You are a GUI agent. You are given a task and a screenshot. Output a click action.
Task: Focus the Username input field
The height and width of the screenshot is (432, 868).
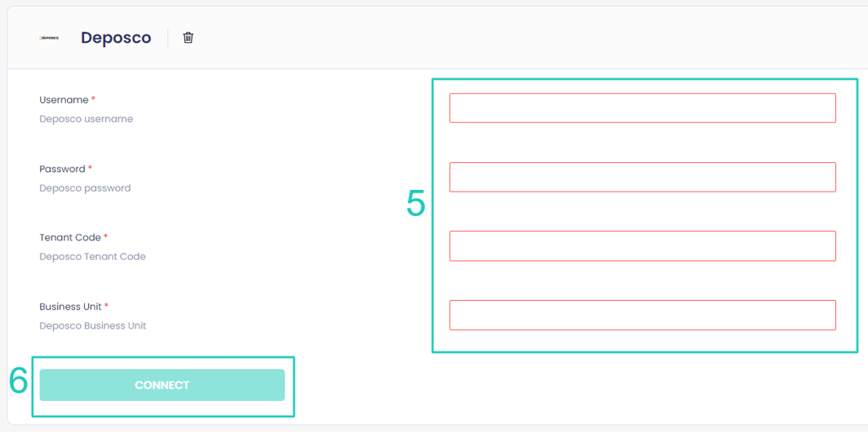pos(642,108)
